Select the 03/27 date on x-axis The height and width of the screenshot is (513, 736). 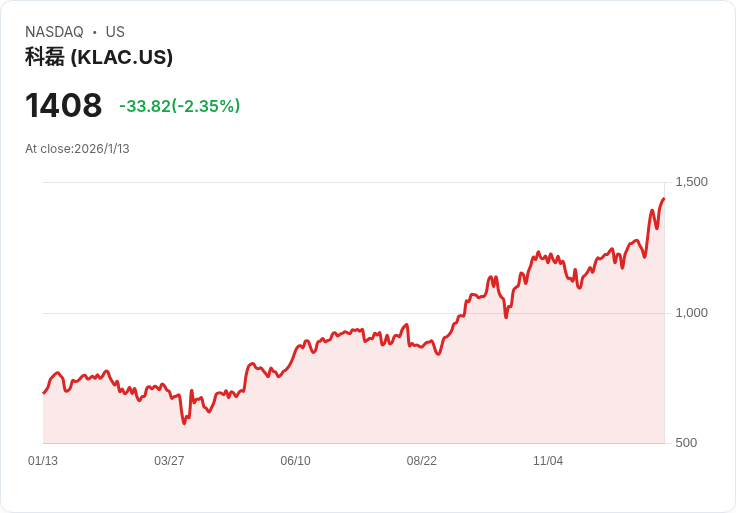[169, 461]
